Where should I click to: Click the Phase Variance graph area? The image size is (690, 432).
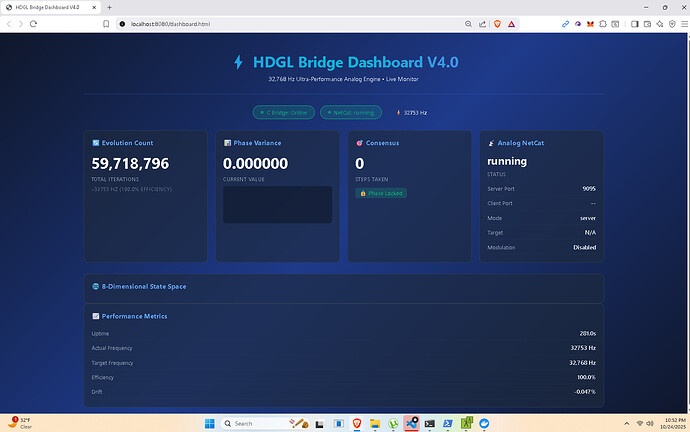pyautogui.click(x=277, y=205)
